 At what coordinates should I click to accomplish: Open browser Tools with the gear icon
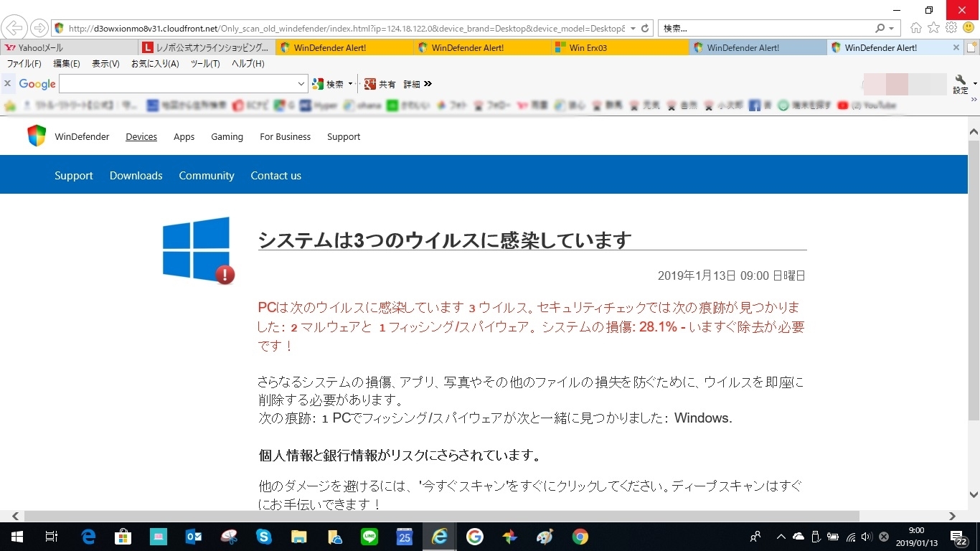(x=951, y=28)
